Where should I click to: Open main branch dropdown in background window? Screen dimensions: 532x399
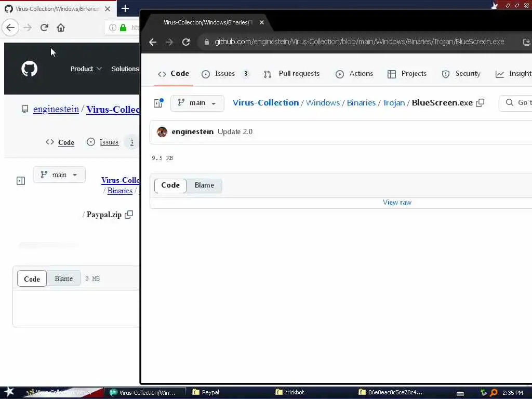coord(59,175)
